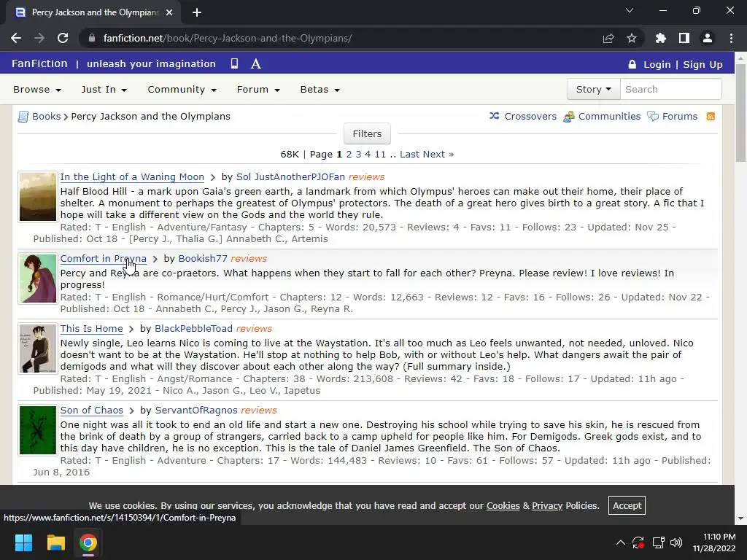Open the Filters button

(367, 134)
